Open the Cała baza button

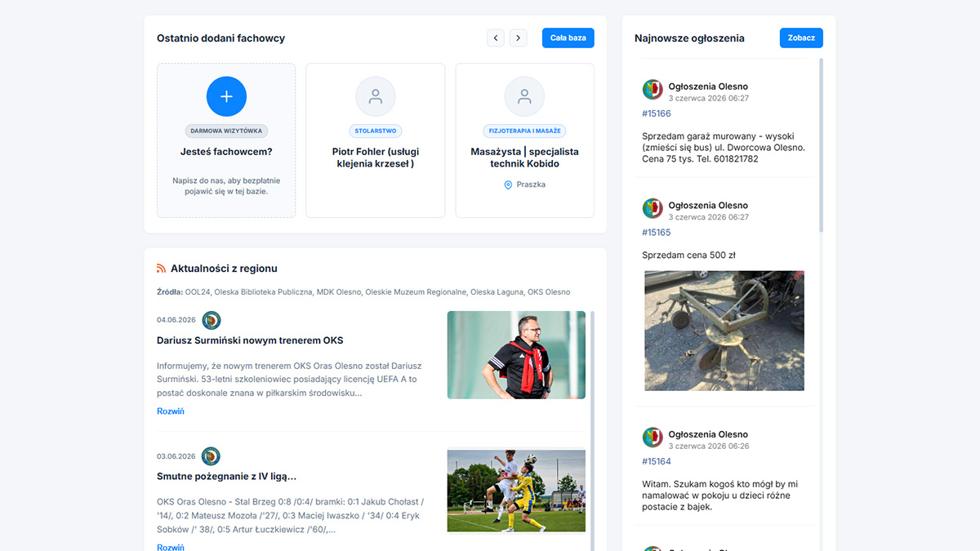click(x=568, y=38)
